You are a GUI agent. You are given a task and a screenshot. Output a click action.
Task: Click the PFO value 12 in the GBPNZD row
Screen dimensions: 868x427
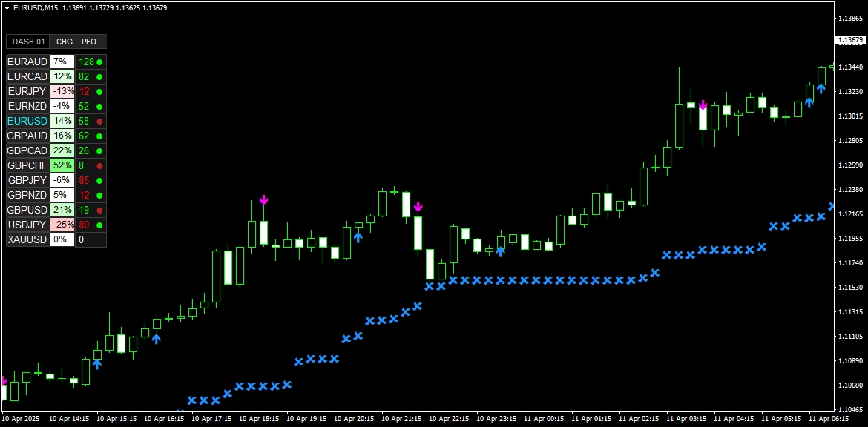point(84,195)
